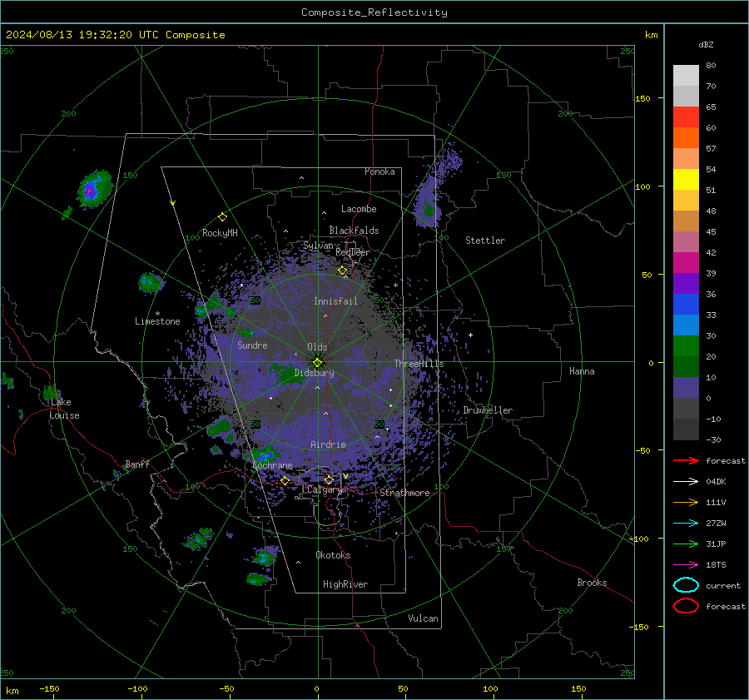Click the Drumheller city label

488,410
